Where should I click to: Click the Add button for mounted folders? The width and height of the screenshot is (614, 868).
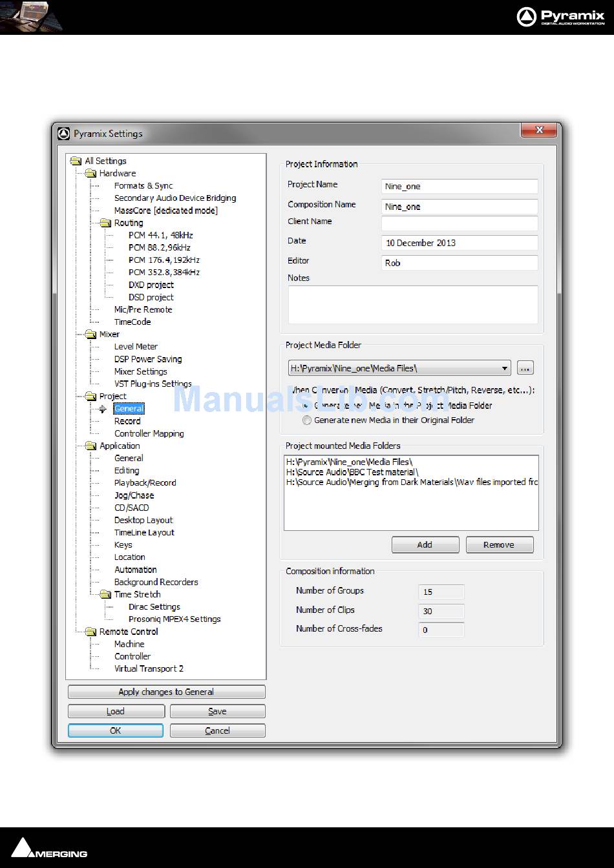tap(425, 544)
